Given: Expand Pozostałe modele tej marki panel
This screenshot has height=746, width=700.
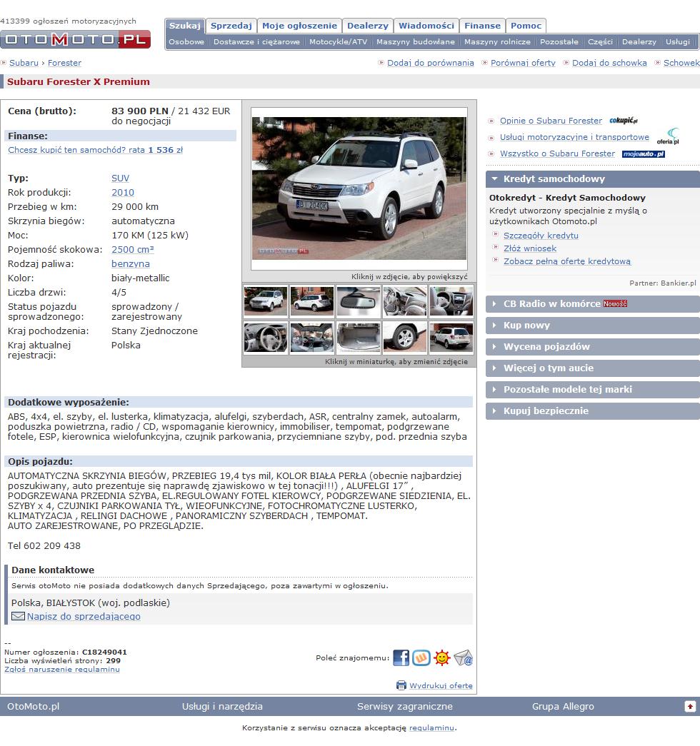Looking at the screenshot, I should (x=592, y=390).
